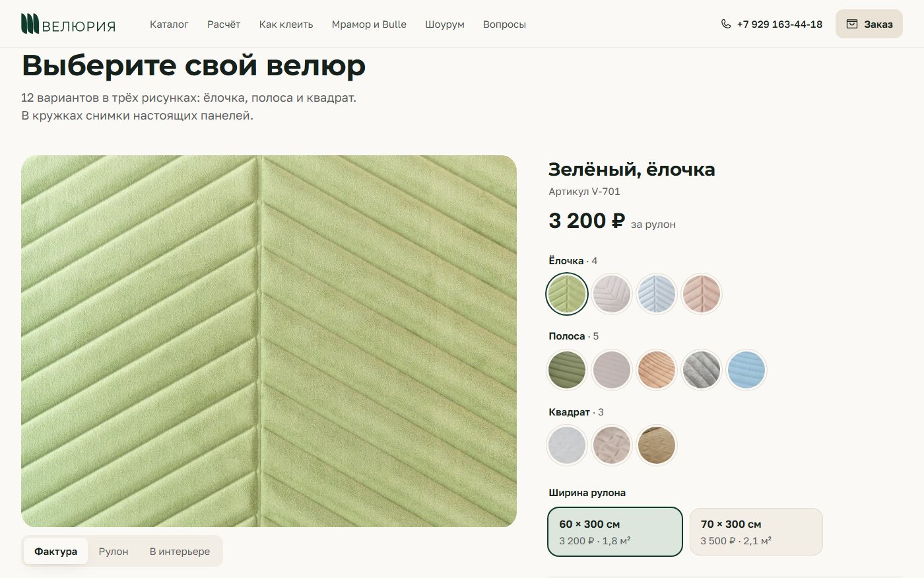The height and width of the screenshot is (578, 924).
Task: Select the green Ёлочка swatch
Action: (x=567, y=294)
